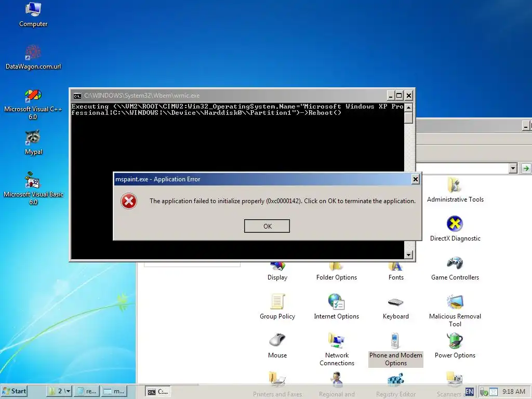Open the Control Panel address bar dropdown

click(x=513, y=168)
